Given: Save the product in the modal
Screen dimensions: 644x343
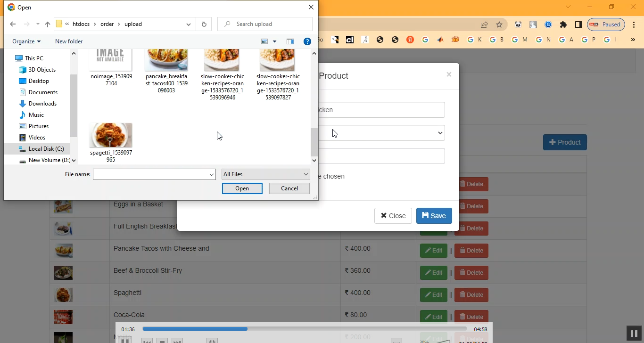Looking at the screenshot, I should tap(434, 216).
